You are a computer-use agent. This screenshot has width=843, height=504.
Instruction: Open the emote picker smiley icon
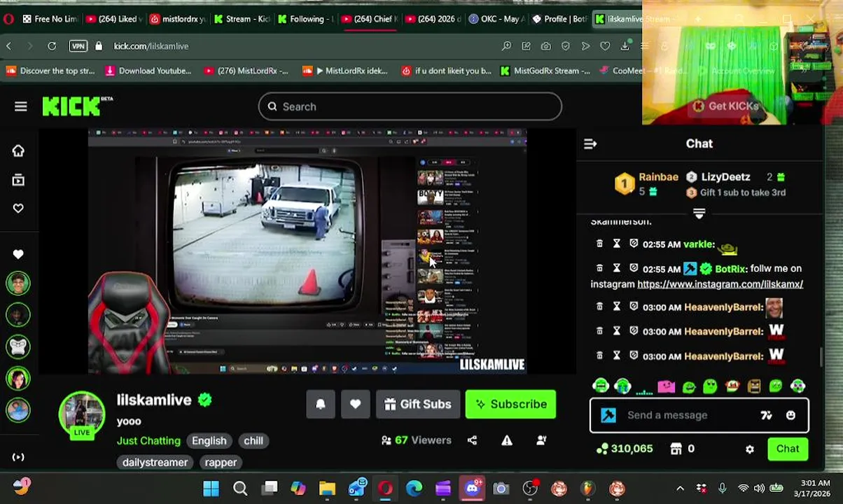[x=790, y=415]
